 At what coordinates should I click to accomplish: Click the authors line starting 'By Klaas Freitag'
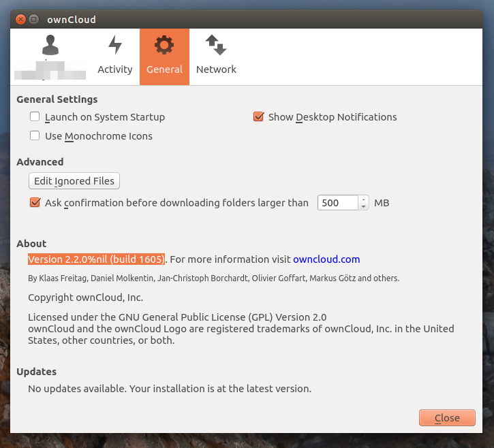tap(213, 278)
